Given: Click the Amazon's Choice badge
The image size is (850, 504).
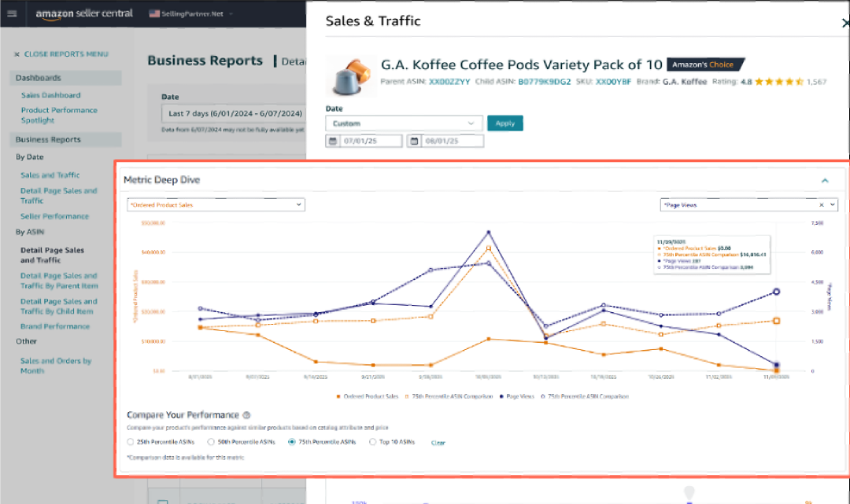Looking at the screenshot, I should pyautogui.click(x=704, y=64).
